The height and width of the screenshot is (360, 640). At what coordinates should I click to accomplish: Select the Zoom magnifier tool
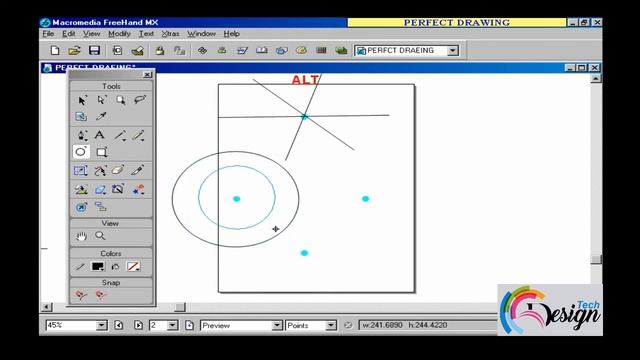(100, 236)
